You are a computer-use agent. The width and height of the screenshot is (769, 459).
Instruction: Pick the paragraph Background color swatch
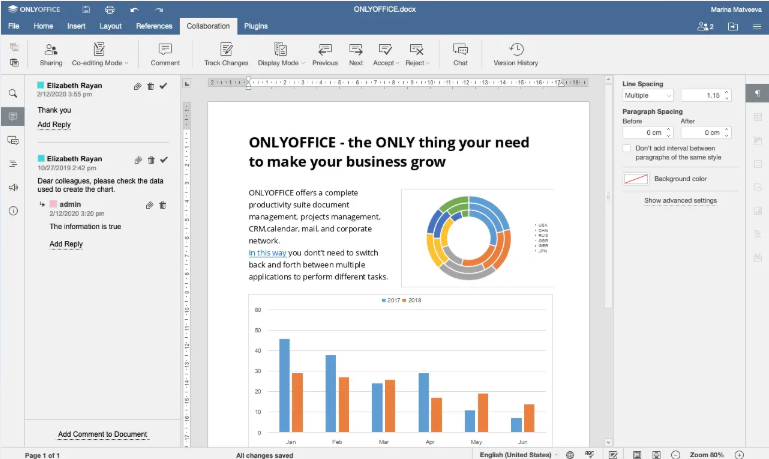(636, 179)
